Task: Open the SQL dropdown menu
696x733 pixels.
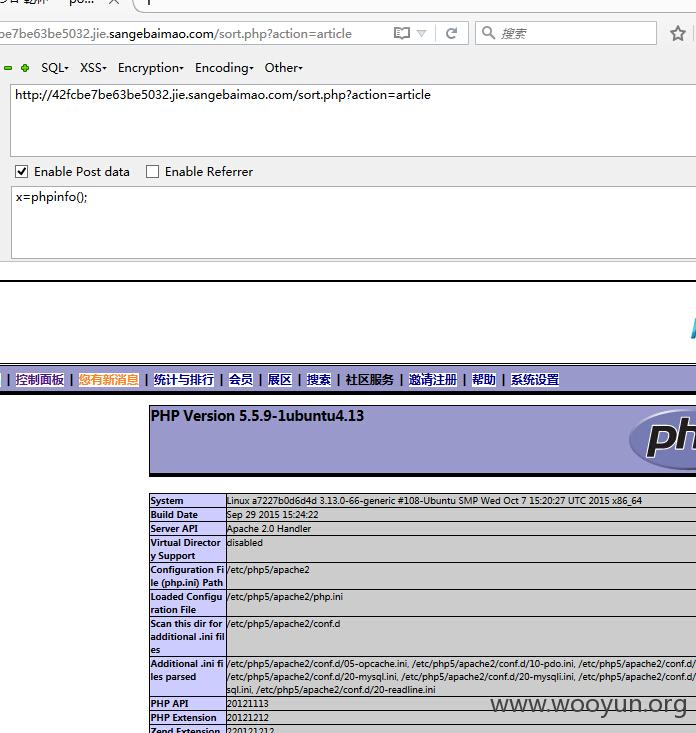Action: (55, 68)
